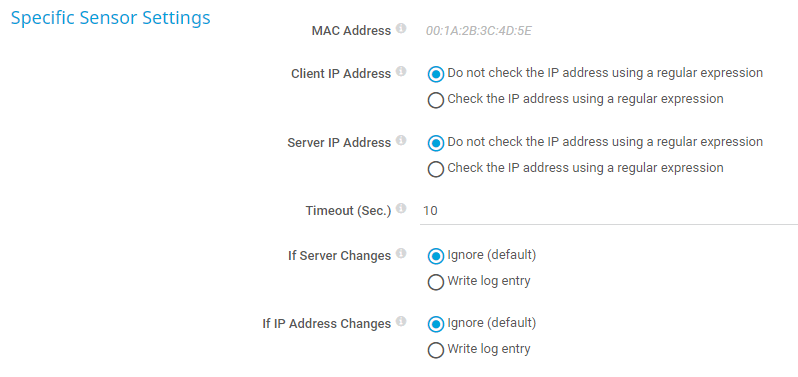This screenshot has height=377, width=798.
Task: Click the If Server Changes label
Action: coord(339,255)
